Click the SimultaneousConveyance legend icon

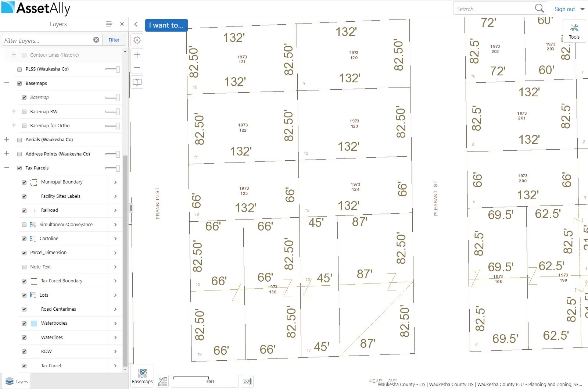click(33, 225)
